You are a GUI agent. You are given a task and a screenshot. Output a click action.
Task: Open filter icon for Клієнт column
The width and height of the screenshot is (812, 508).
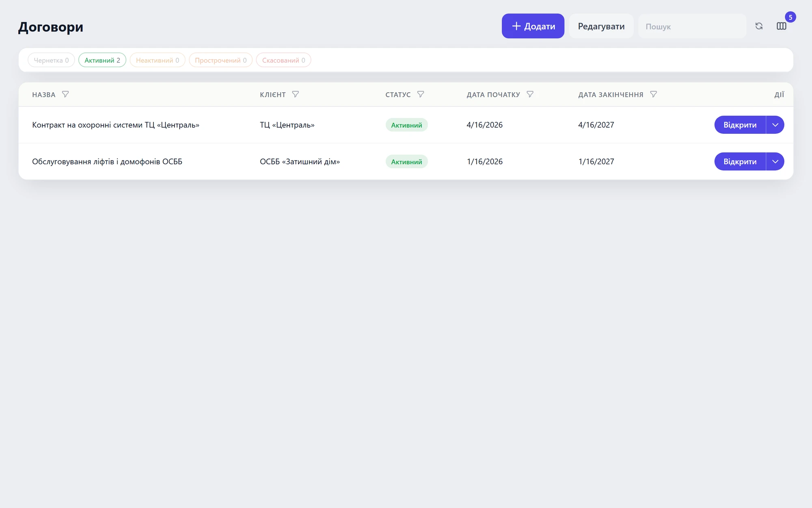point(296,94)
